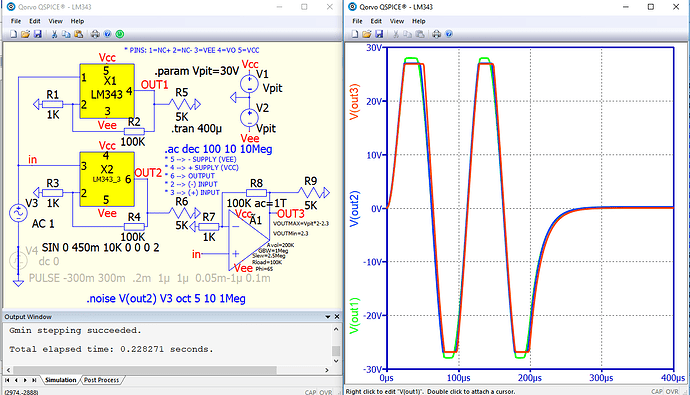
Task: Save waveform using floppy disk icon
Action: 379,34
